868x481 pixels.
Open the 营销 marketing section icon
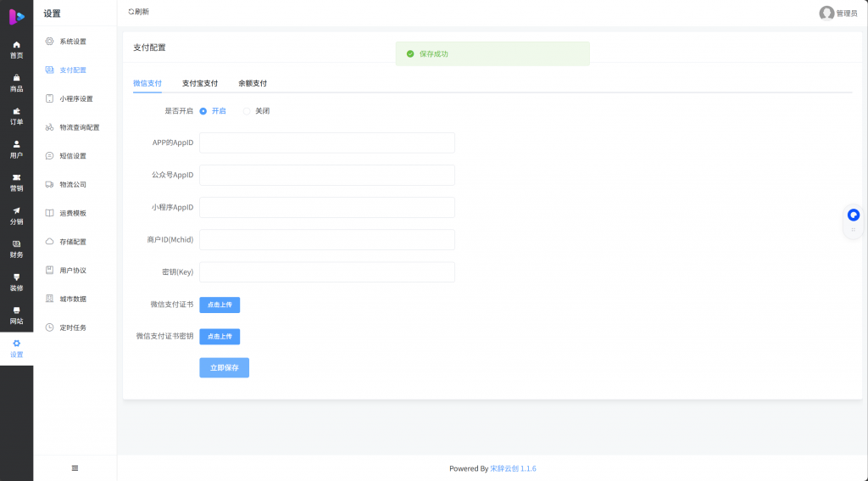pos(16,177)
